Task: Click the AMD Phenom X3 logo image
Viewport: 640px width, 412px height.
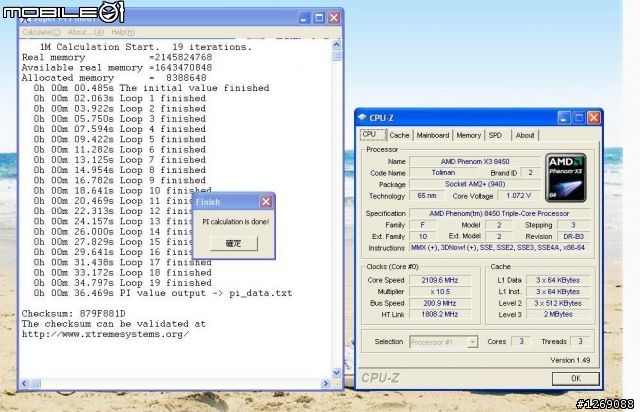Action: [566, 178]
